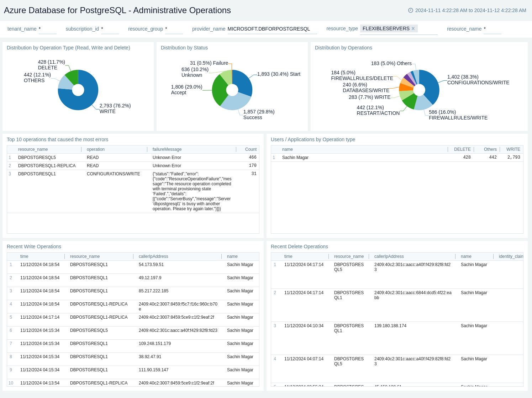
Task: Open 'Distribution by Operations' panel title
Action: (x=343, y=48)
